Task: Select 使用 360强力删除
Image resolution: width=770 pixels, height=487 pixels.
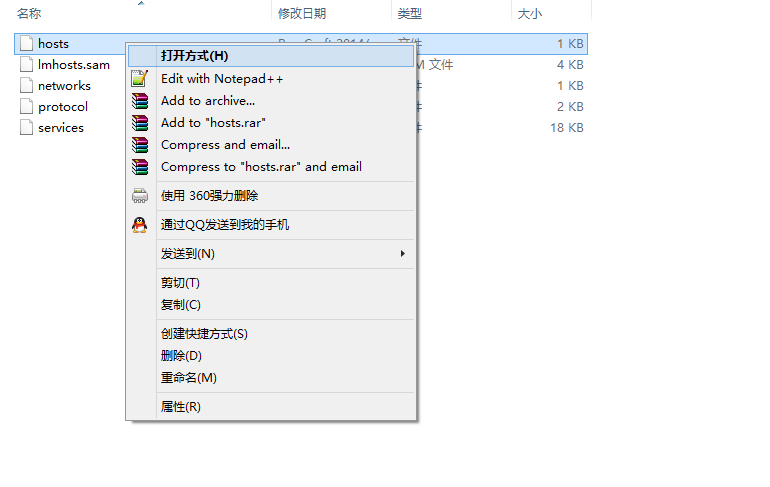Action: [271, 196]
